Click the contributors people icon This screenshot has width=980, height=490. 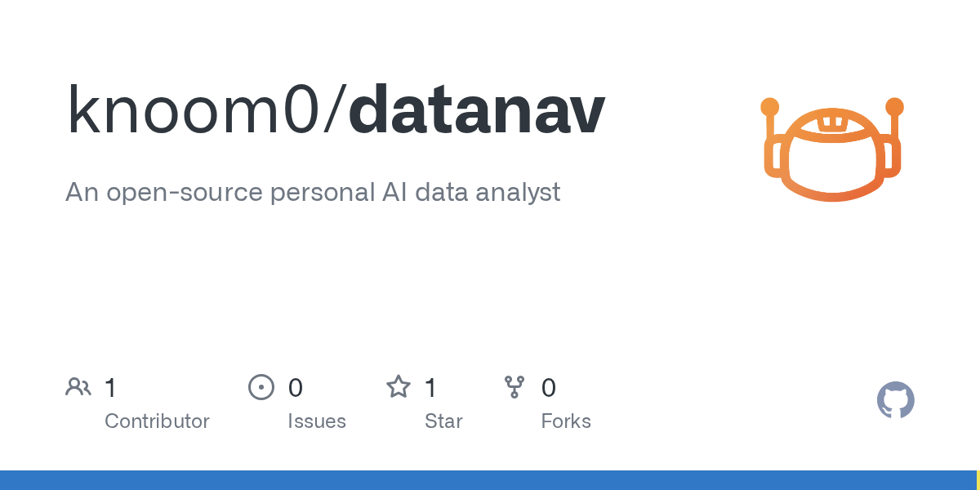78,387
